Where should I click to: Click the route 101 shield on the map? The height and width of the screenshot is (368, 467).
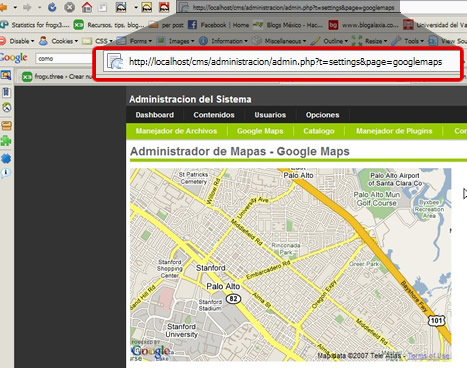tap(437, 321)
